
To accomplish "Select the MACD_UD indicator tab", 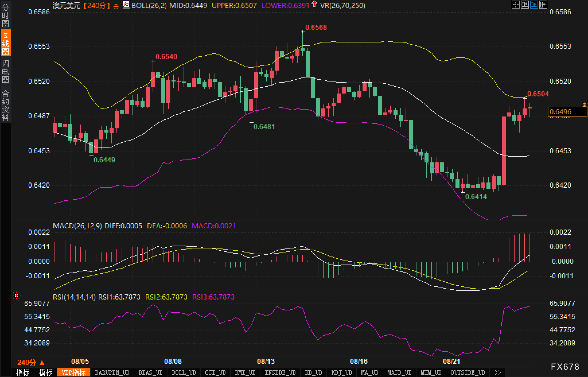I will (x=399, y=372).
